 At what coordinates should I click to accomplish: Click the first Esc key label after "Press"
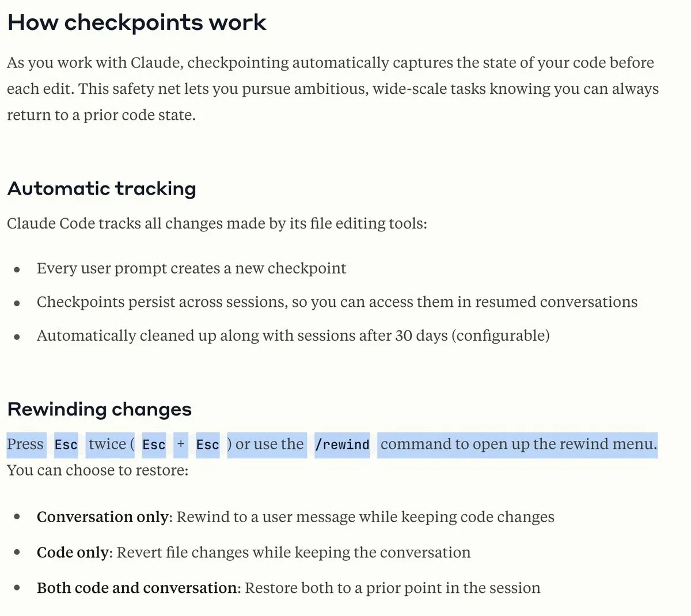click(x=66, y=445)
